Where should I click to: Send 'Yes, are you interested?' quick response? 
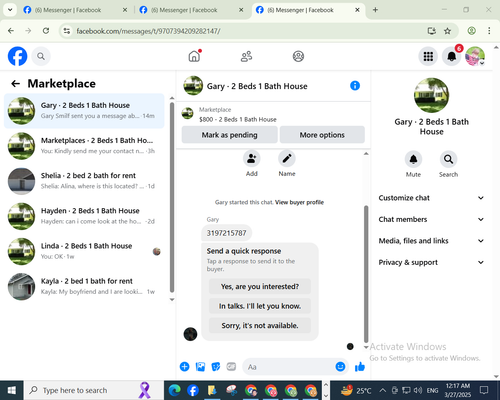click(260, 287)
